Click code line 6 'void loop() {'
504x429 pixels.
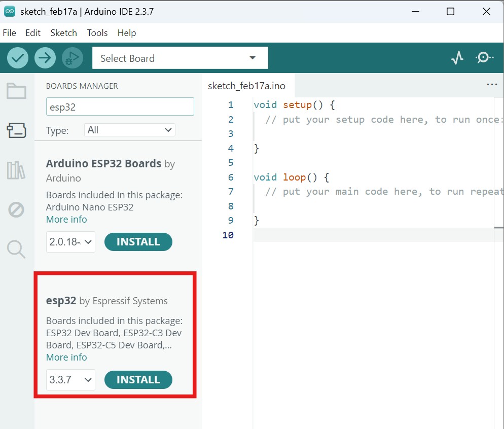[x=291, y=177]
